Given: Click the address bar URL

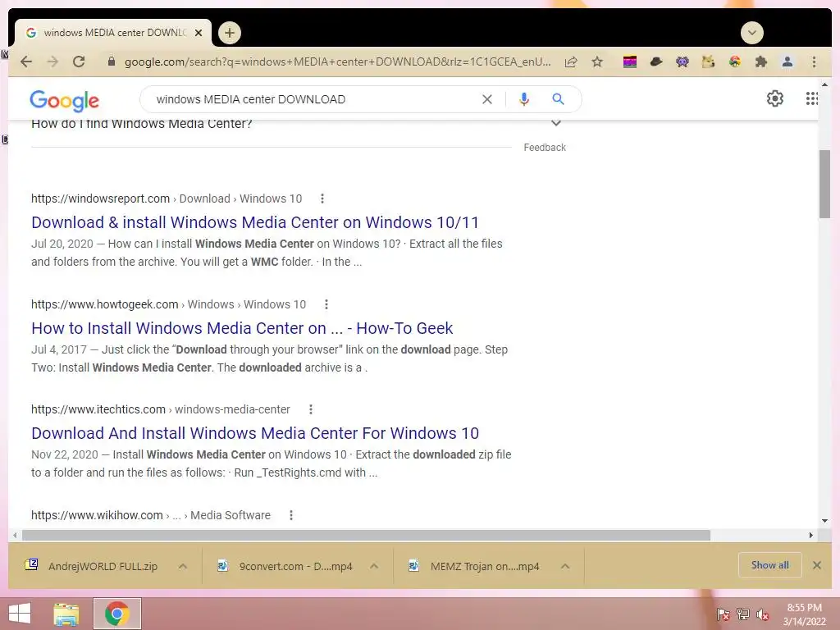Looking at the screenshot, I should coord(337,62).
